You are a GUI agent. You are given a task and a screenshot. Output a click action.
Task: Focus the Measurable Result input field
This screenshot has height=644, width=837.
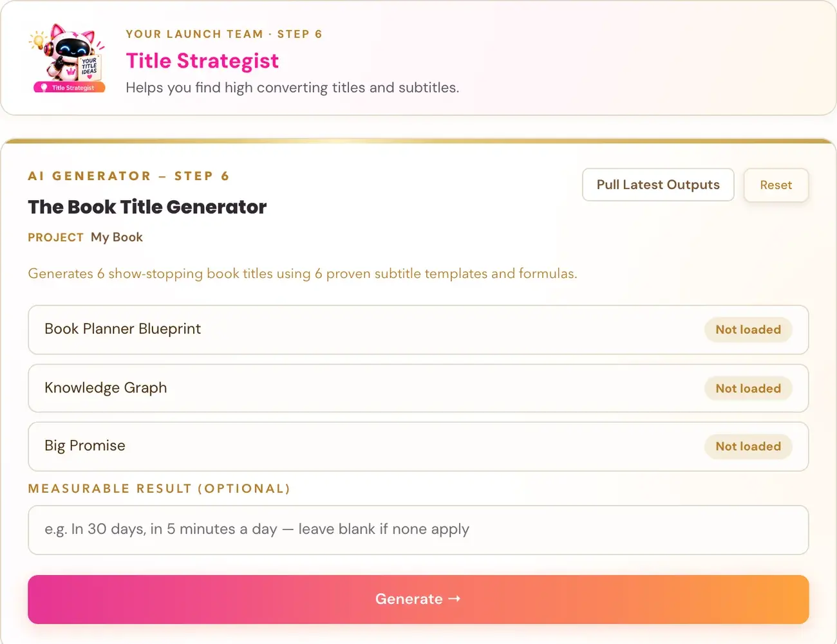click(418, 529)
